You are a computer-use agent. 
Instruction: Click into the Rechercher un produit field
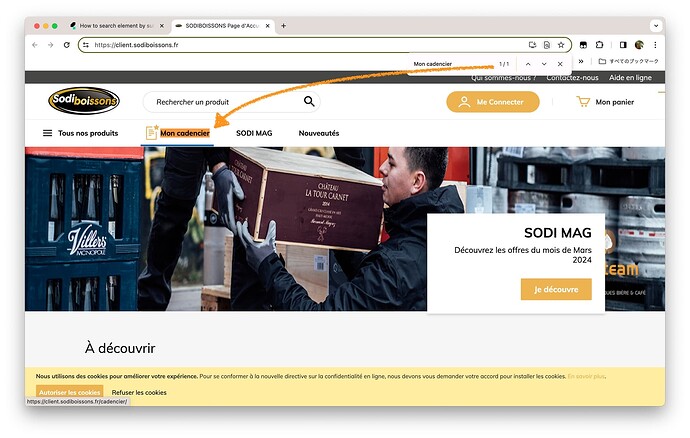click(x=224, y=102)
